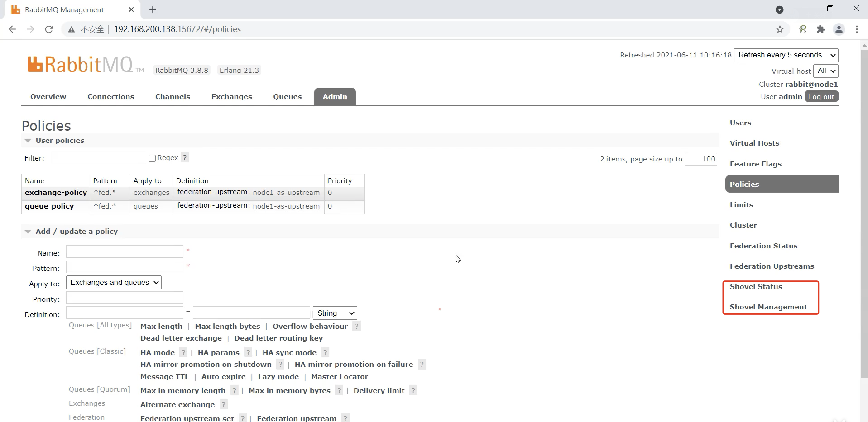The height and width of the screenshot is (422, 868).
Task: Close the RabbitMQ Management tab
Action: pos(131,9)
